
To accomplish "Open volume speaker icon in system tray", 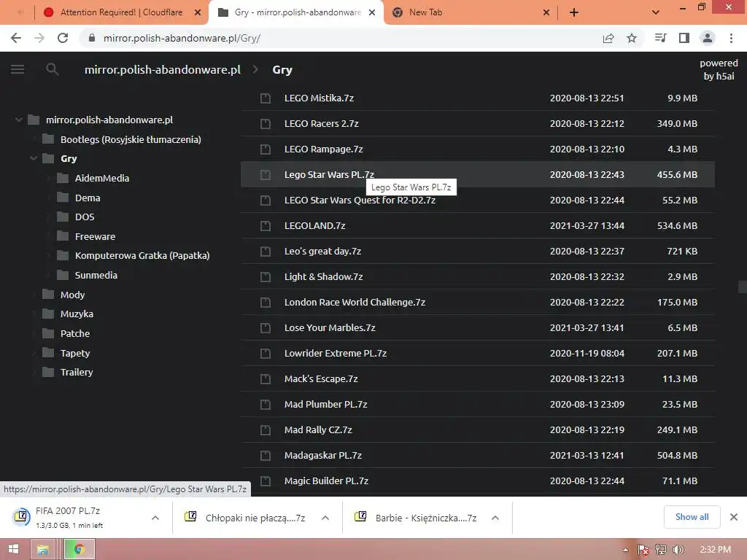I will coord(678,550).
